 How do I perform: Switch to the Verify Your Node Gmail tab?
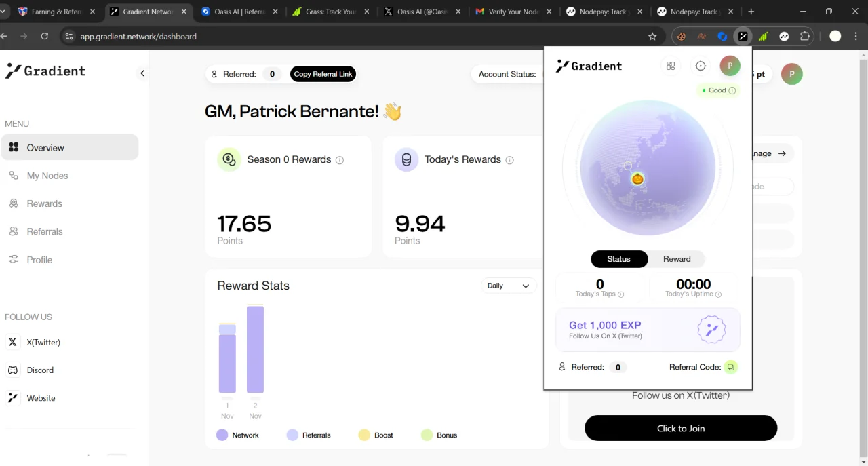[515, 12]
